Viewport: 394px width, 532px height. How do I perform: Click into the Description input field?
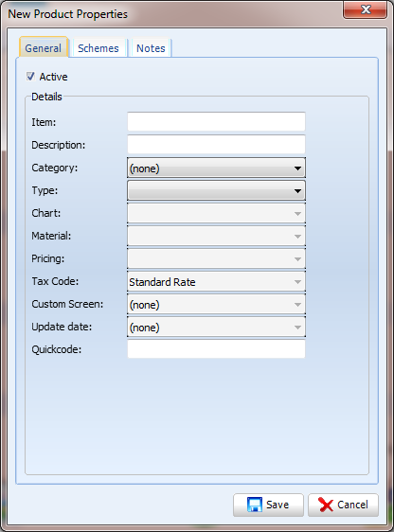point(216,144)
